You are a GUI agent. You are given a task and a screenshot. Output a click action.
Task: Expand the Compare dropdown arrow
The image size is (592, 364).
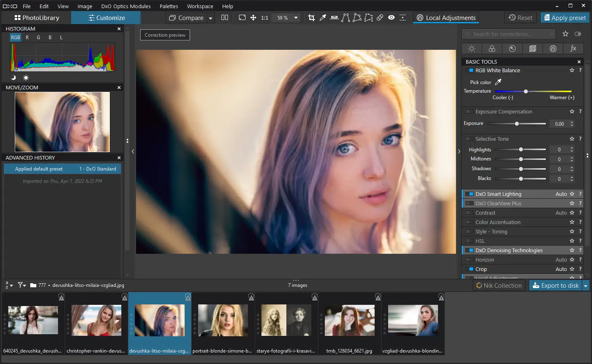211,18
